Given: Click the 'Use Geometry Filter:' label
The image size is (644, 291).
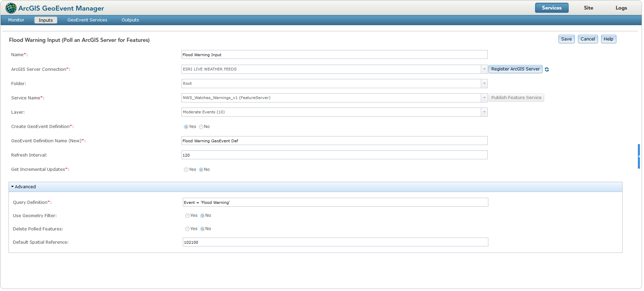Looking at the screenshot, I should coord(35,216).
